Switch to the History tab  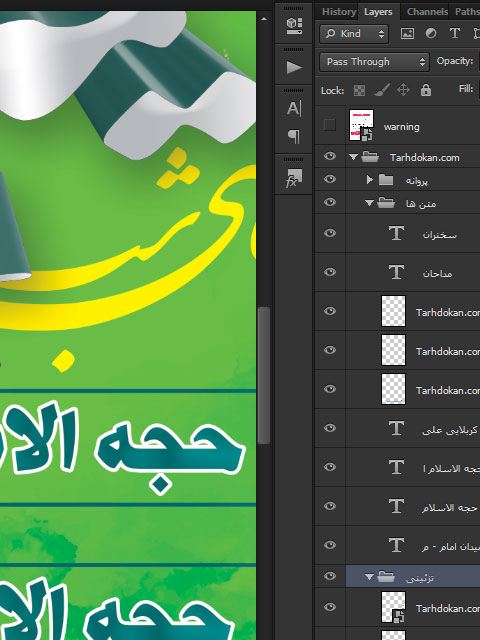tap(339, 12)
